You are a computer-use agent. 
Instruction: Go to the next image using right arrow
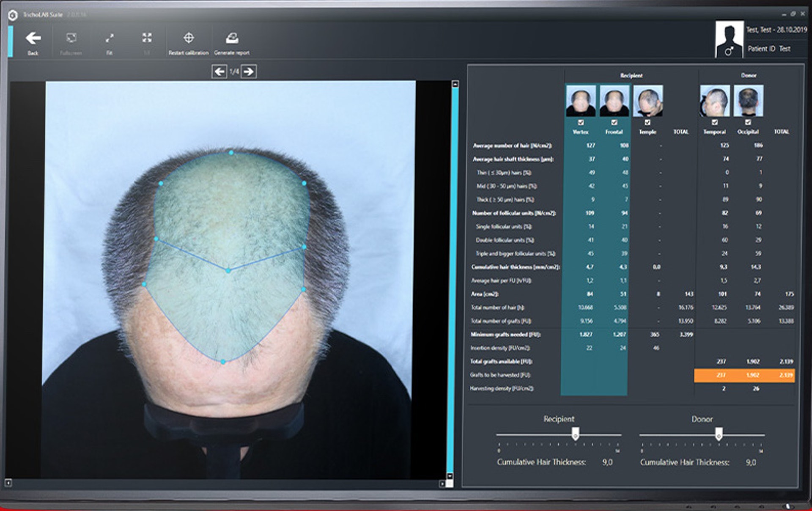point(249,71)
